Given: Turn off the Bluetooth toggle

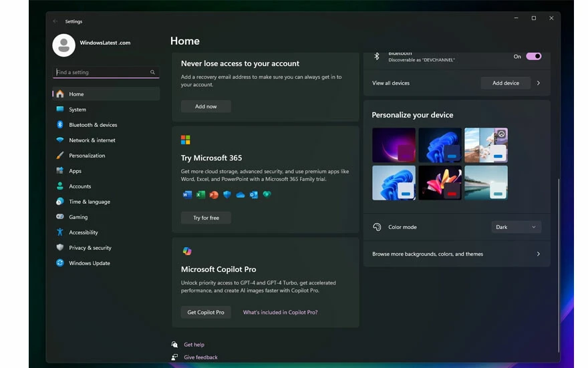Looking at the screenshot, I should [x=534, y=56].
